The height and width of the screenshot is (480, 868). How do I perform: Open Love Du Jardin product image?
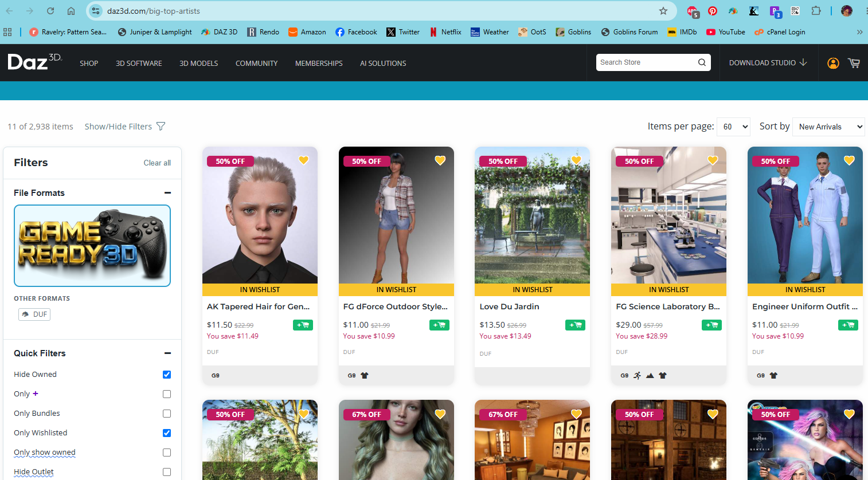click(532, 215)
